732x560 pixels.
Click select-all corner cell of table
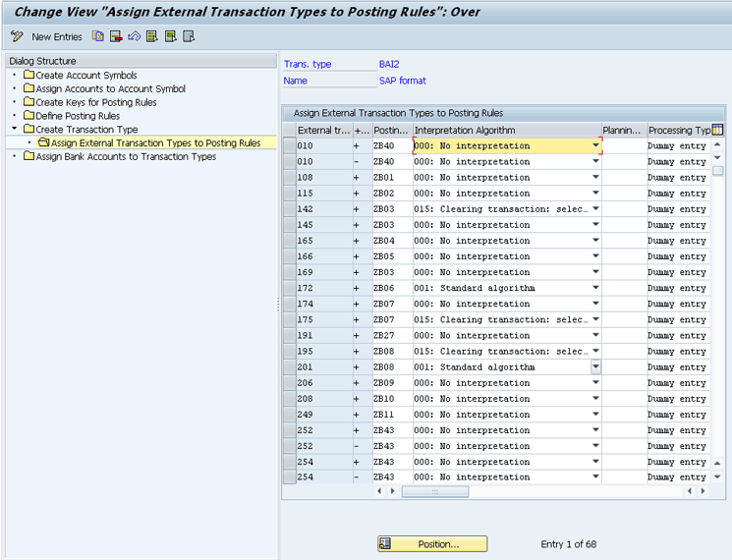tap(290, 131)
